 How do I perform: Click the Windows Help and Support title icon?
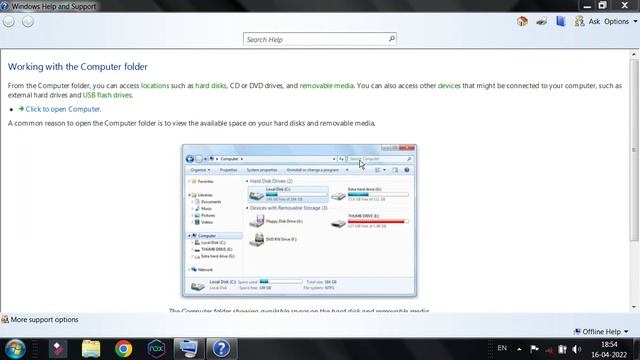pyautogui.click(x=4, y=6)
